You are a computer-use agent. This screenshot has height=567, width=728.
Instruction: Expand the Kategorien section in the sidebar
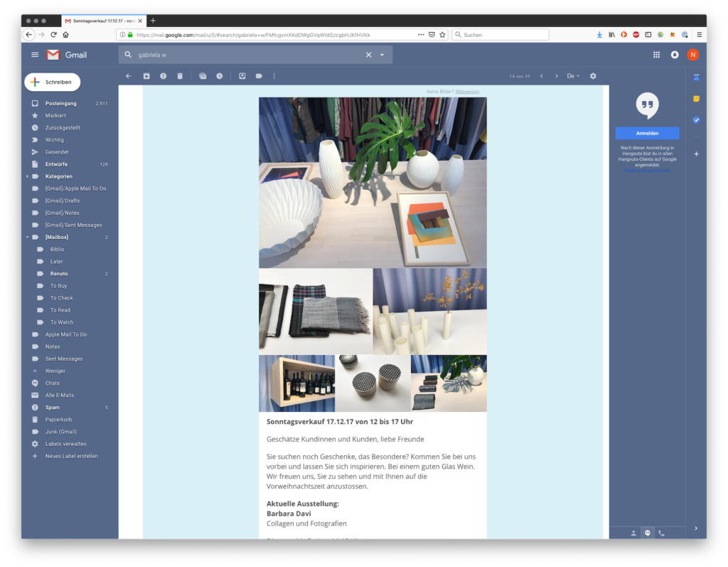coord(28,176)
